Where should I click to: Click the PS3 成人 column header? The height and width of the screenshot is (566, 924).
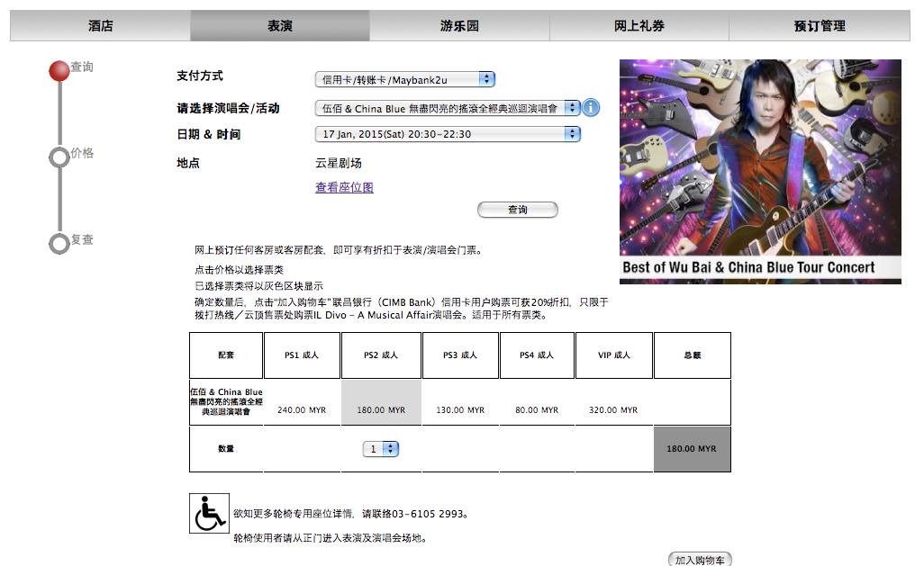(460, 355)
